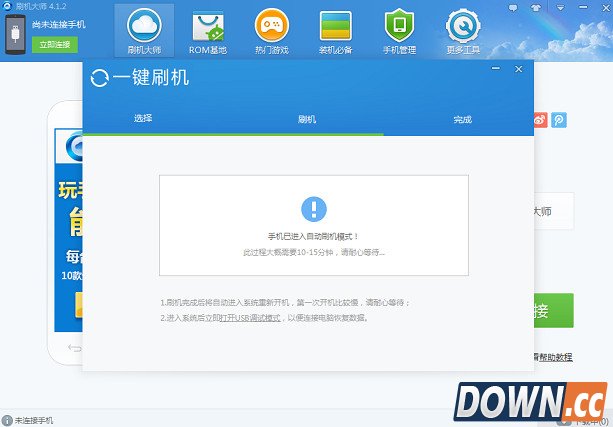
Task: Open 手机管理 shield phone icon
Action: tap(398, 30)
